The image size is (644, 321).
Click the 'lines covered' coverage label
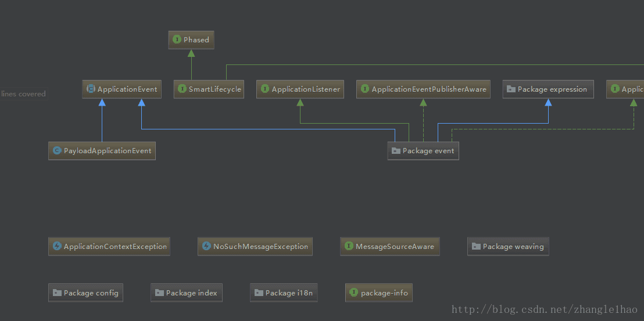click(23, 94)
